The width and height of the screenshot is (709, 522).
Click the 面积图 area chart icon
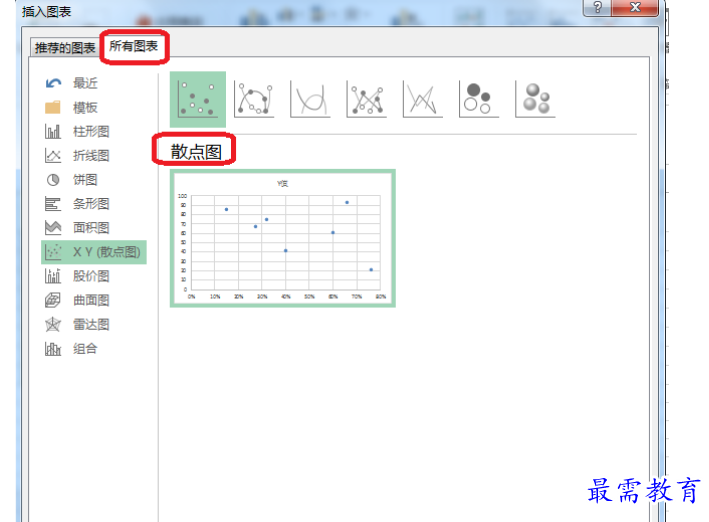click(x=53, y=228)
